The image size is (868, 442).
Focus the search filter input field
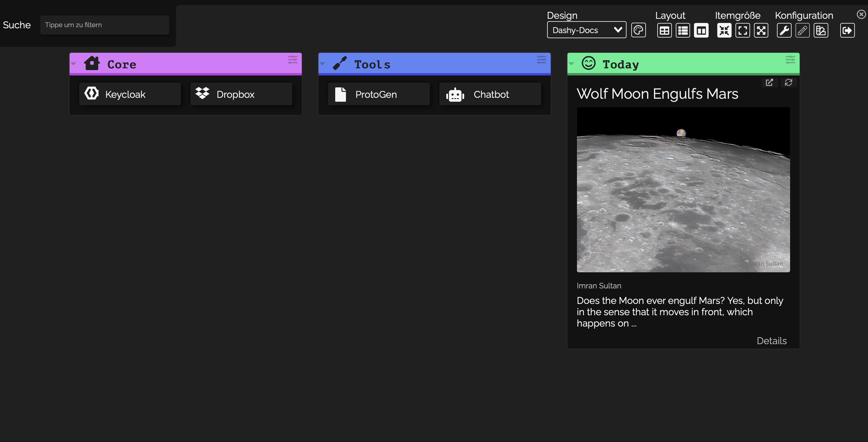pos(104,25)
